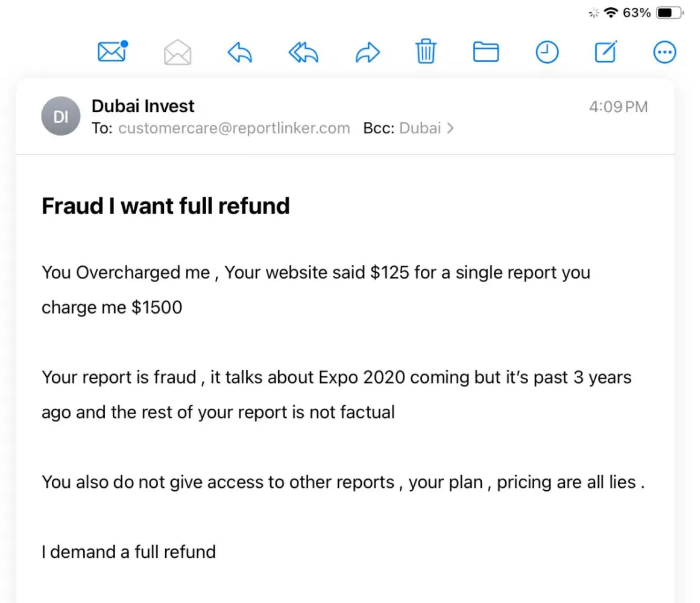Select the Bcc Dubai recipient
The width and height of the screenshot is (700, 603).
tap(420, 128)
